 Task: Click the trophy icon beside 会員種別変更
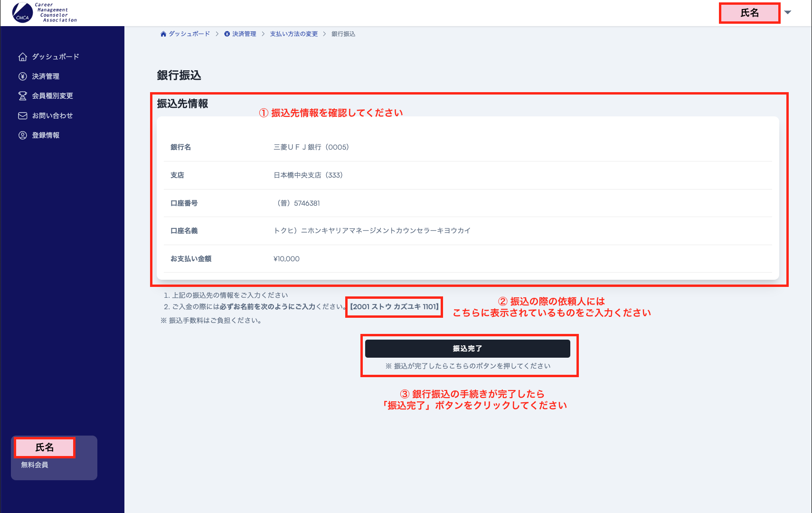[x=22, y=96]
